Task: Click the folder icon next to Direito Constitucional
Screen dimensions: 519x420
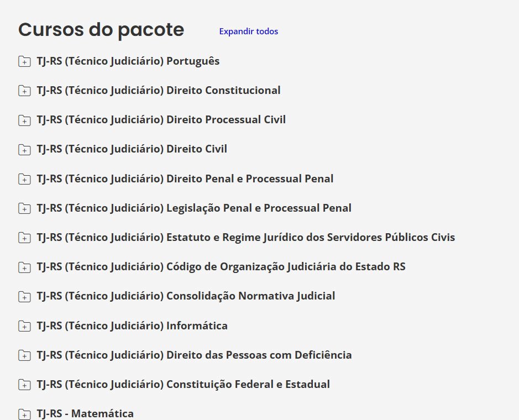Action: pyautogui.click(x=24, y=91)
